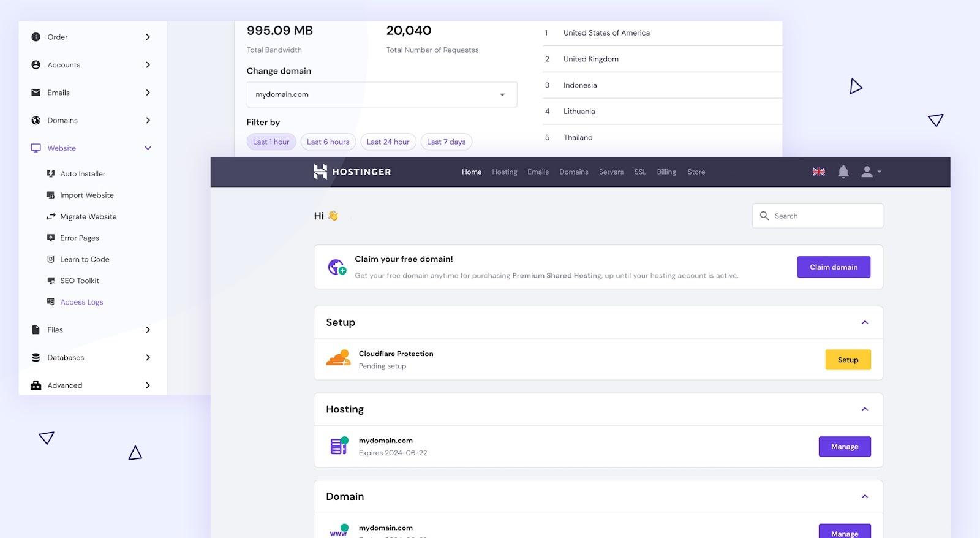
Task: Click the United Kingdom row in countries list
Action: [x=662, y=59]
